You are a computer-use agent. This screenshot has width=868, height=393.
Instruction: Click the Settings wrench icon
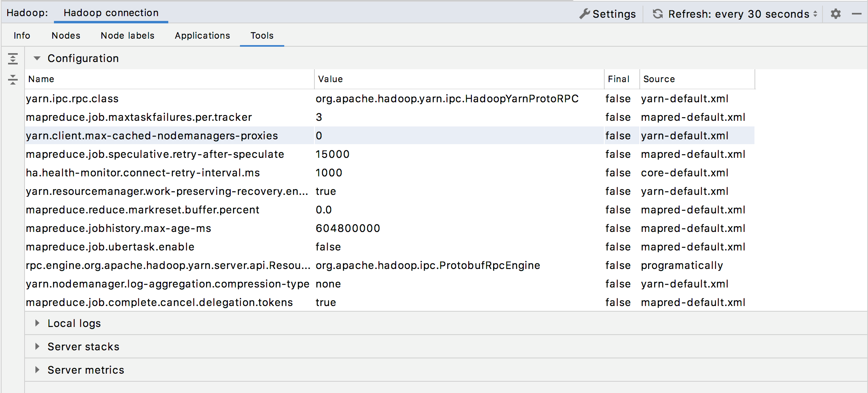tap(585, 13)
